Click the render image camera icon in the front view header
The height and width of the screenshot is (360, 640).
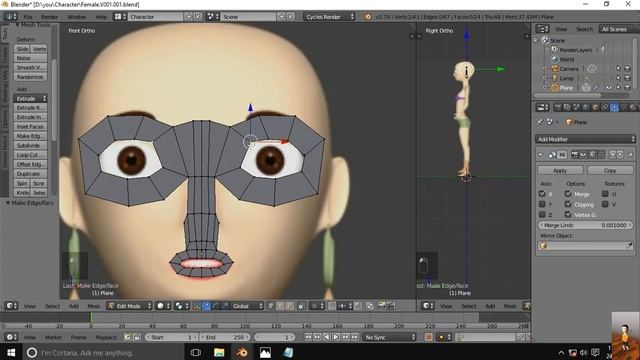pyautogui.click(x=381, y=306)
